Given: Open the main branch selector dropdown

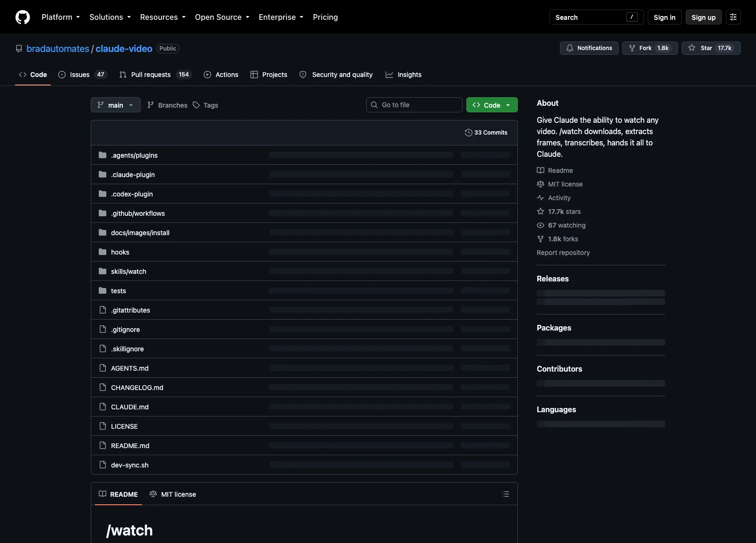Looking at the screenshot, I should (x=116, y=105).
